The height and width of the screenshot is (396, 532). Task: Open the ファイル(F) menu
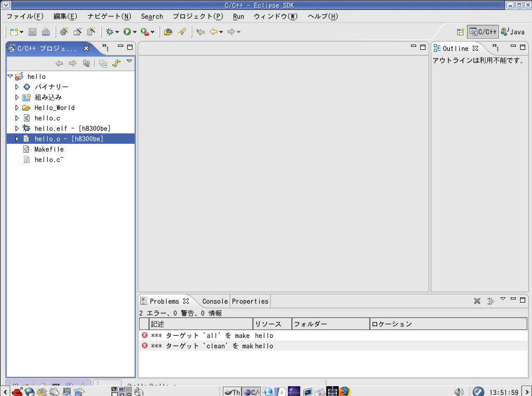(x=25, y=17)
